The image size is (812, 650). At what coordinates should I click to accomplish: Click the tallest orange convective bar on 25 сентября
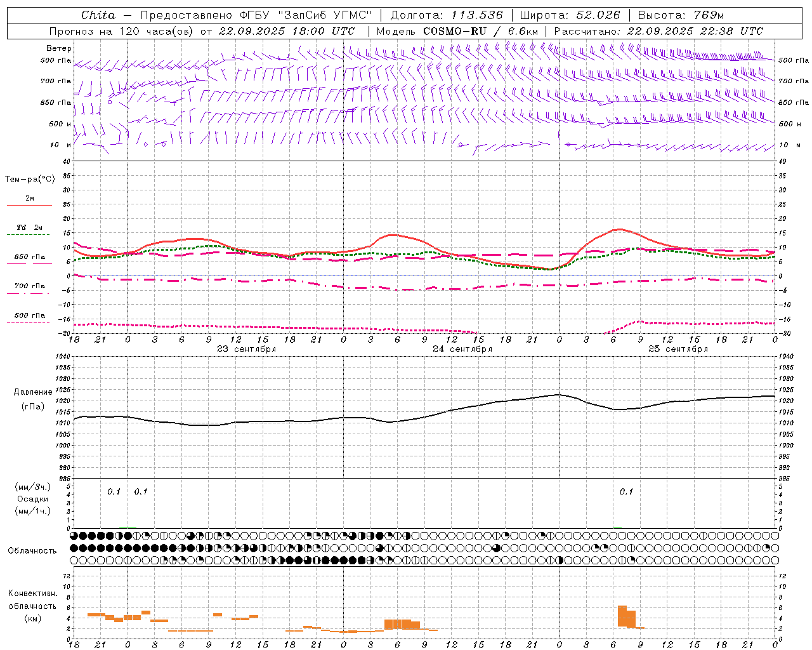[622, 616]
